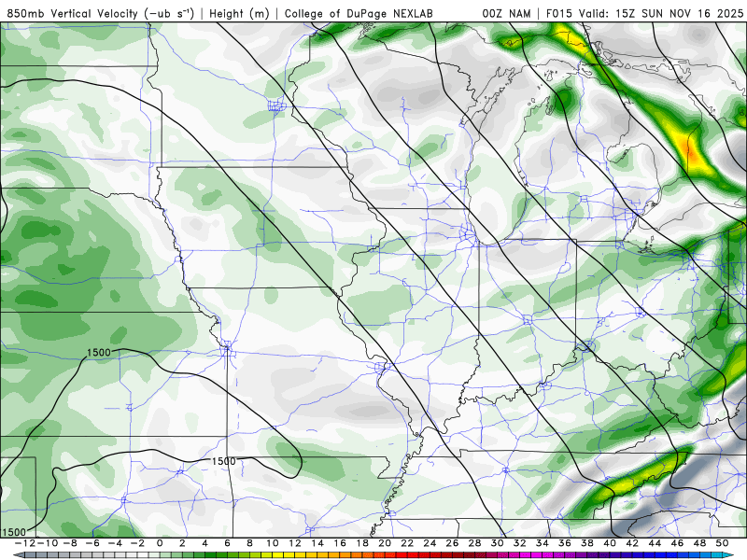Click the 1500 label on the lower-middle contour line
Image resolution: width=747 pixels, height=560 pixels.
click(223, 461)
